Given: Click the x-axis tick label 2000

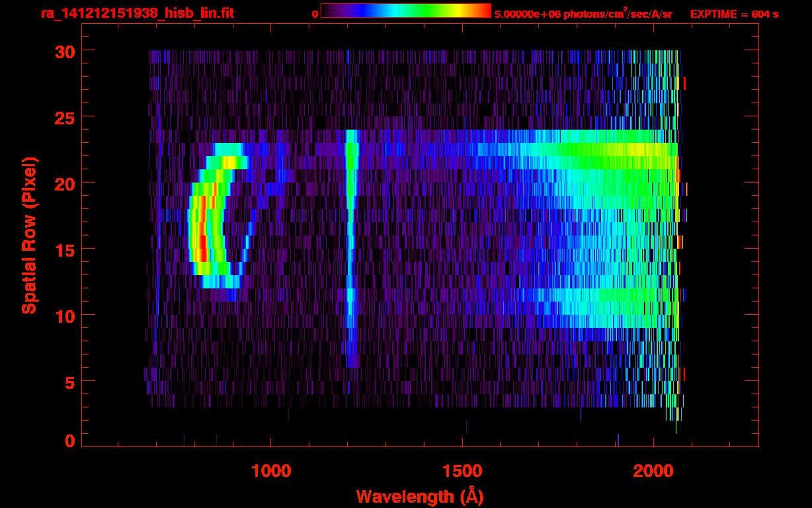Looking at the screenshot, I should click(653, 471).
